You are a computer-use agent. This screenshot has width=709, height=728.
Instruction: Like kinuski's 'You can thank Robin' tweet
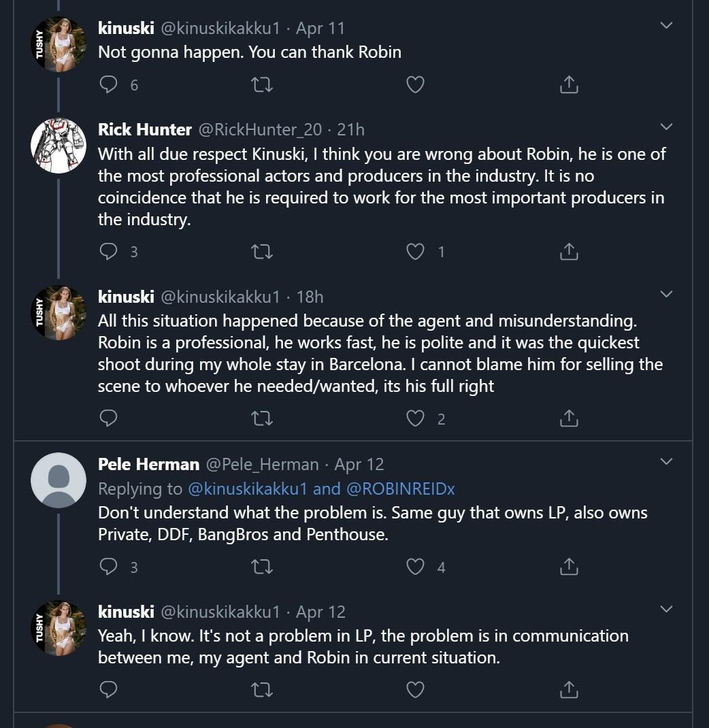coord(415,84)
